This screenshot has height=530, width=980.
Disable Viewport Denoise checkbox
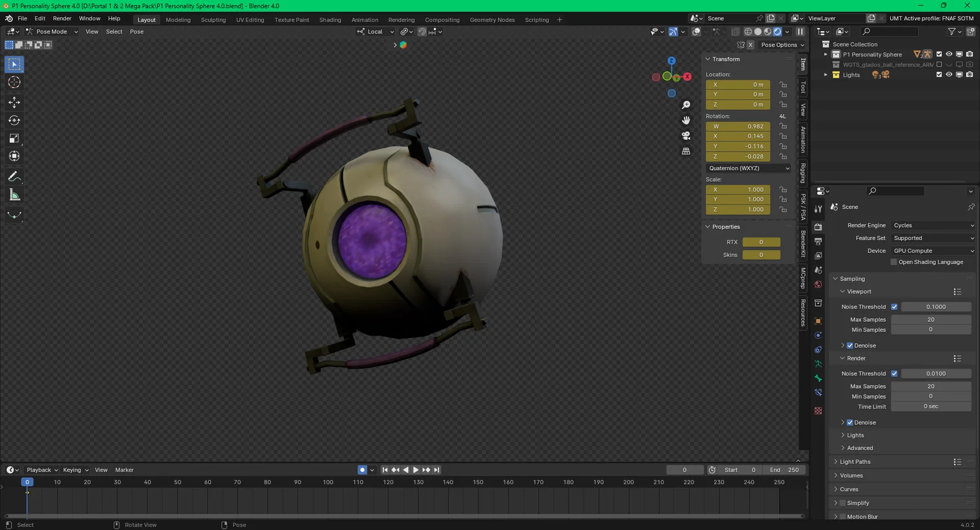850,345
